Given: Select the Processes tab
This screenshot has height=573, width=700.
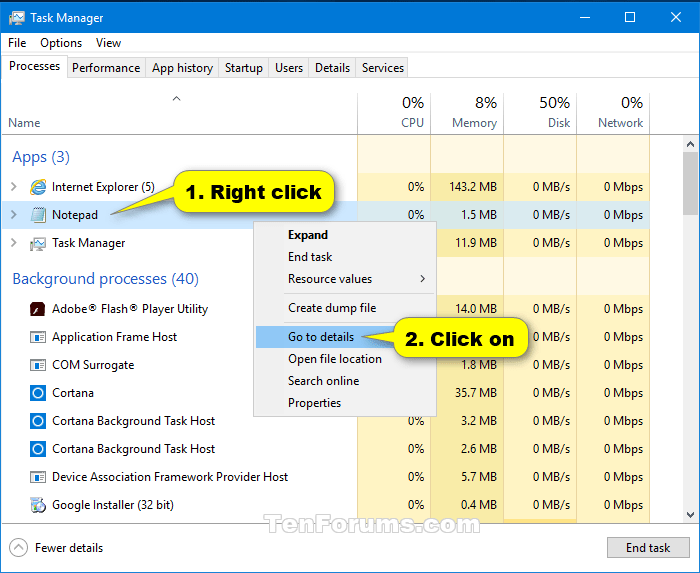Looking at the screenshot, I should point(34,66).
